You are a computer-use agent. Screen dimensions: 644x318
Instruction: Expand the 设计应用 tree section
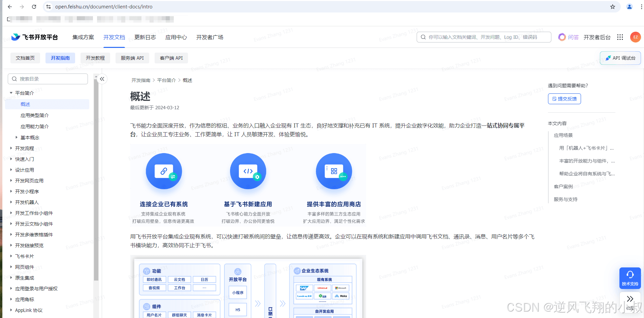[x=11, y=170]
